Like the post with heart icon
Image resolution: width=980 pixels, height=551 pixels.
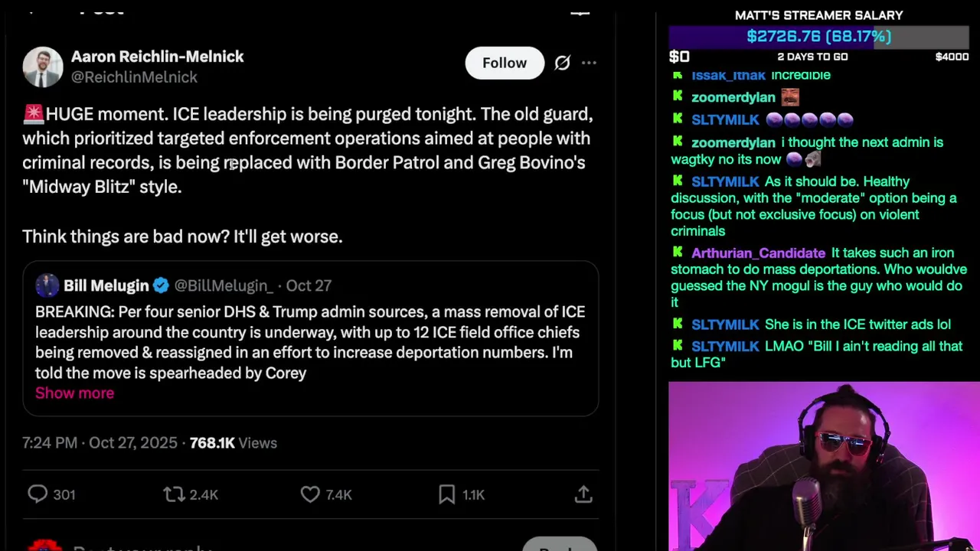point(310,494)
